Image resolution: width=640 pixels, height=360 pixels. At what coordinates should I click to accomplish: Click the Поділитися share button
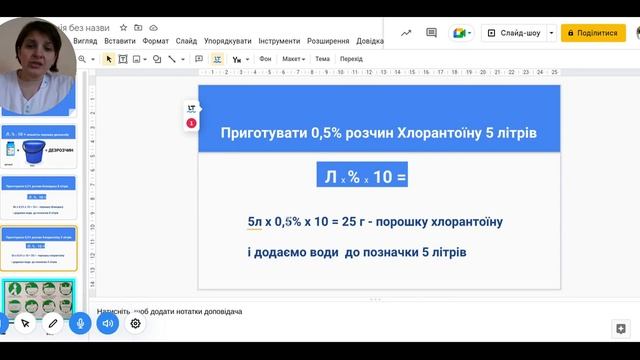(x=593, y=33)
